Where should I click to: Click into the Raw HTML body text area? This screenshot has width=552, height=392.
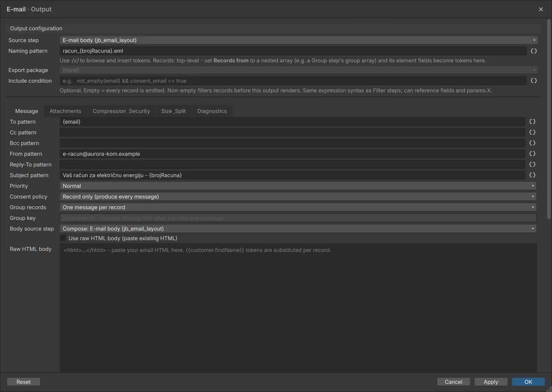point(298,308)
